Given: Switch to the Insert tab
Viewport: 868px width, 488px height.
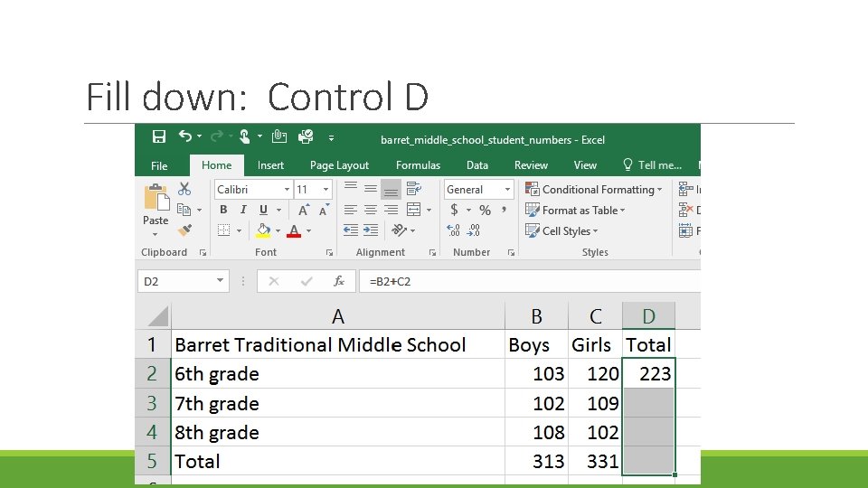Looking at the screenshot, I should 270,165.
